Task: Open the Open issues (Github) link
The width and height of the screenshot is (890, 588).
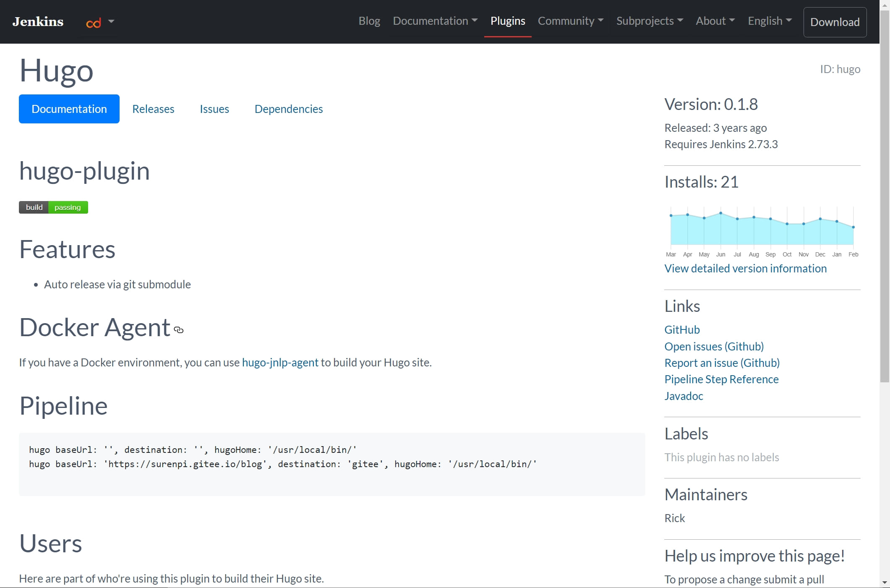Action: [714, 346]
